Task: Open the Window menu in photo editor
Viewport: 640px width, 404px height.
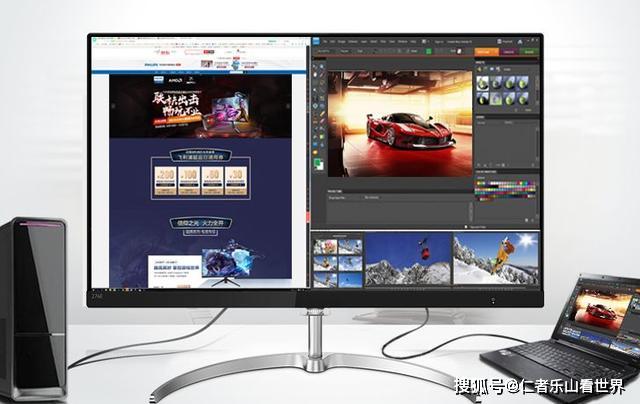Action: [x=402, y=41]
